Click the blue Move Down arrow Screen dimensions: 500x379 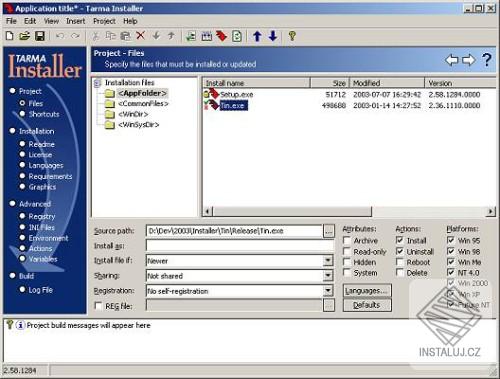click(x=273, y=36)
